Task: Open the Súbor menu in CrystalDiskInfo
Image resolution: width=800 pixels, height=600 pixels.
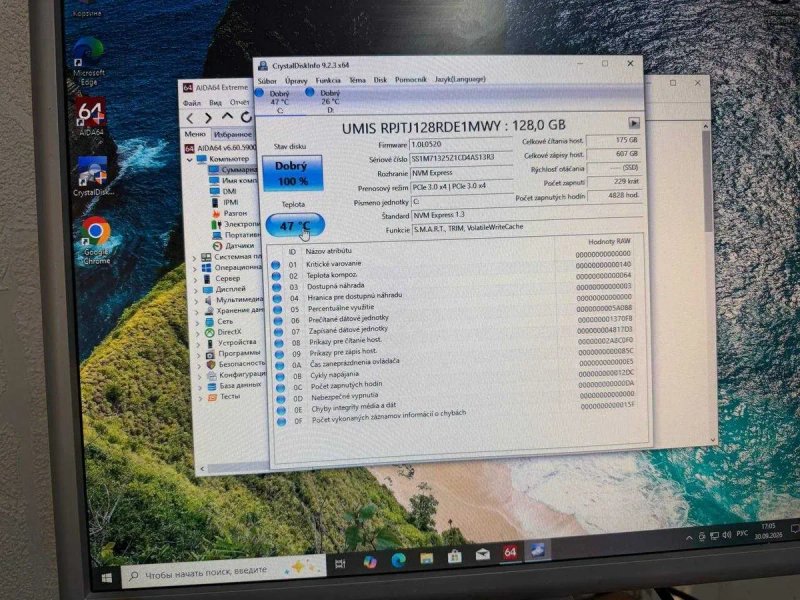Action: pyautogui.click(x=267, y=81)
